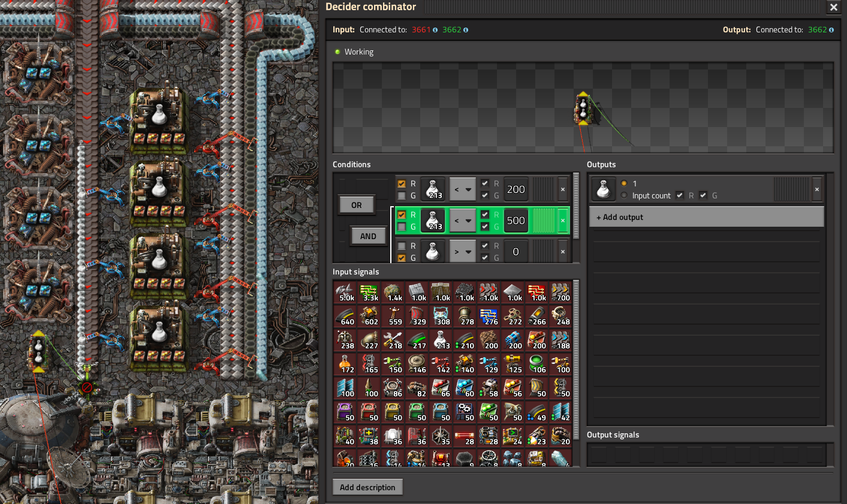Click the conditions list scrollbar
The image size is (847, 504).
tap(577, 207)
